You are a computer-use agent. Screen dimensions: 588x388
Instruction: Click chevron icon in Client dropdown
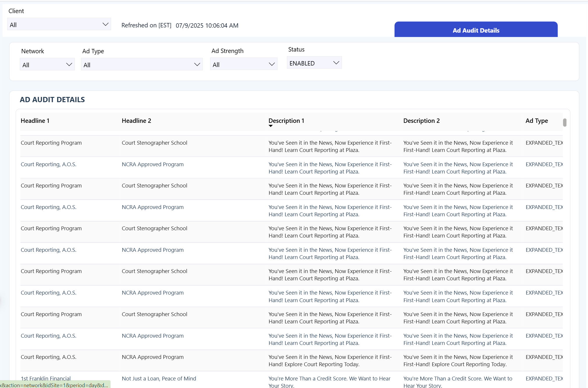pyautogui.click(x=105, y=24)
